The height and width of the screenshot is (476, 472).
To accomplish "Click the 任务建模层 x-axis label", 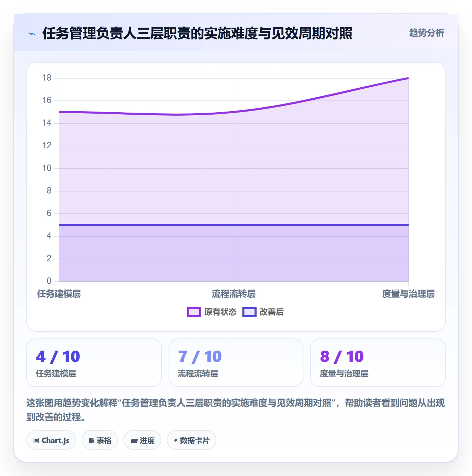I will coord(59,294).
